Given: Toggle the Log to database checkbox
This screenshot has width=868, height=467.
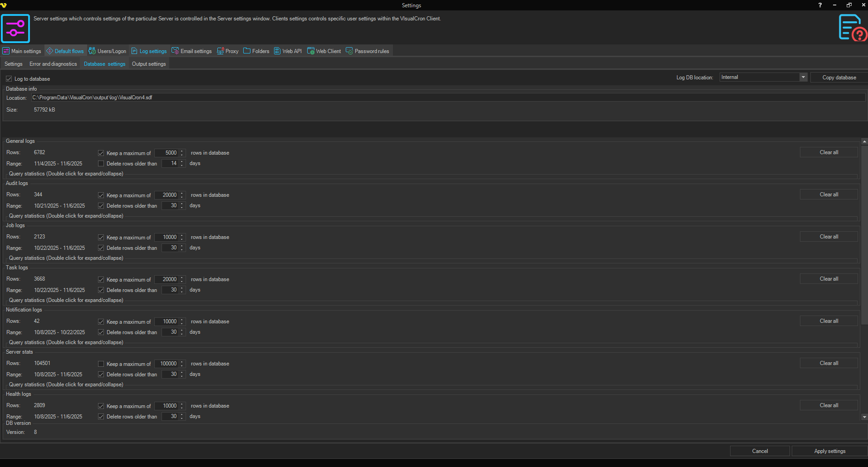Looking at the screenshot, I should tap(9, 79).
